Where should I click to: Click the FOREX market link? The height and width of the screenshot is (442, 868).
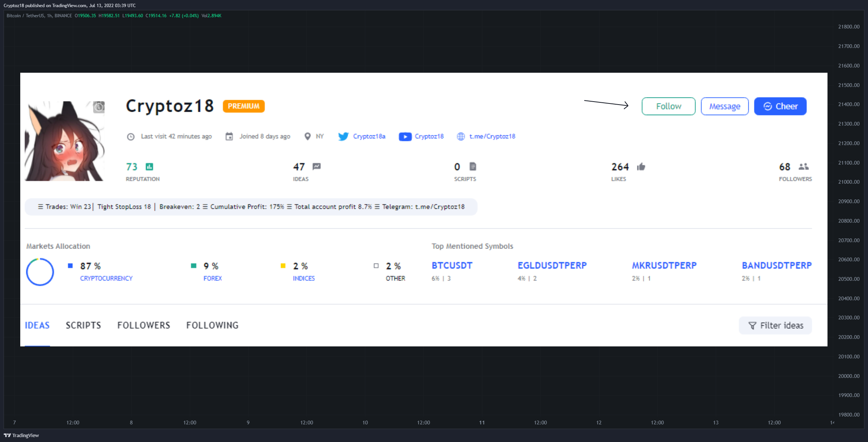pos(213,278)
